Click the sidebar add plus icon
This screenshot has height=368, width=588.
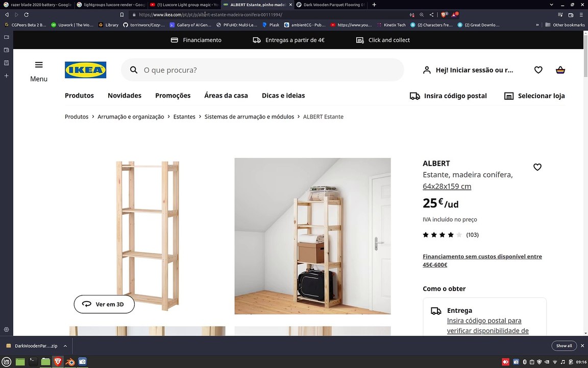tap(6, 76)
